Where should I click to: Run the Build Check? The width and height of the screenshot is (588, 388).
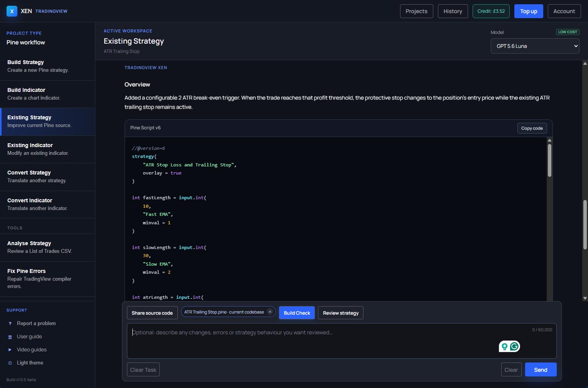(297, 313)
